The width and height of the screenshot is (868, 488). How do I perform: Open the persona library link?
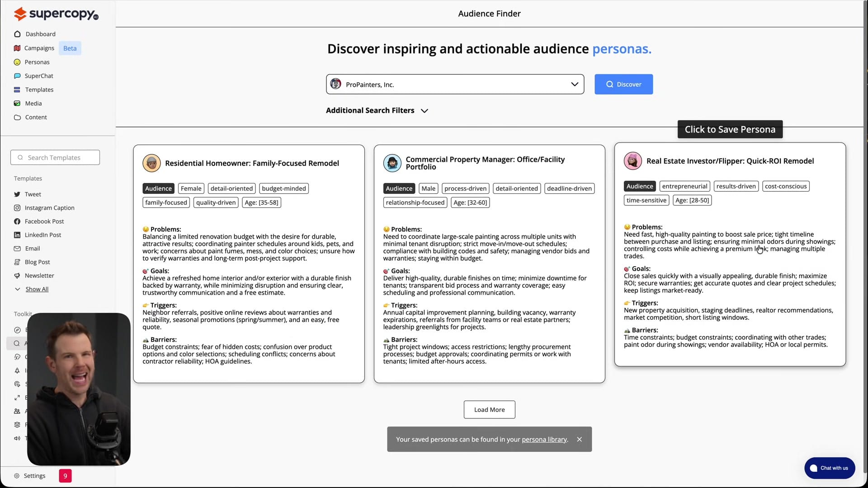click(x=544, y=439)
